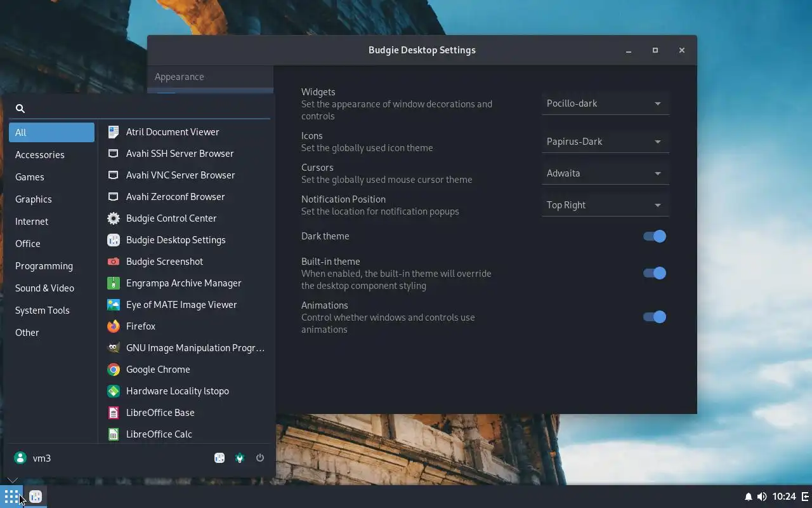The height and width of the screenshot is (508, 812).
Task: Open LibreOffice Calc icon
Action: point(114,434)
